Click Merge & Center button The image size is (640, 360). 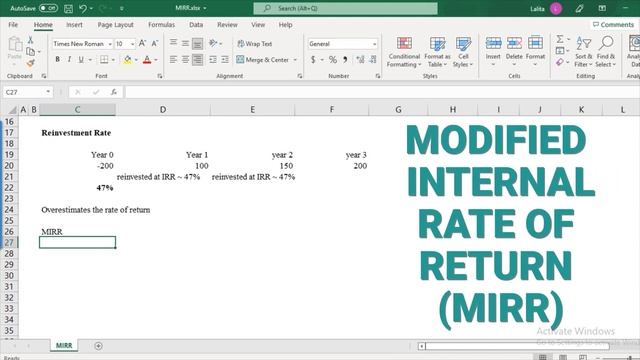click(x=263, y=60)
